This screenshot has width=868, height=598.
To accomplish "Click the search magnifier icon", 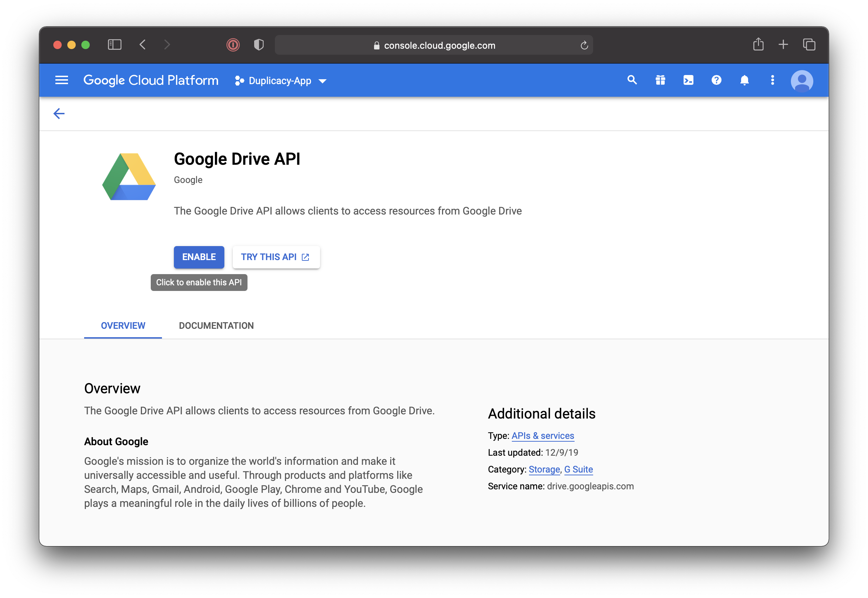I will (x=632, y=80).
